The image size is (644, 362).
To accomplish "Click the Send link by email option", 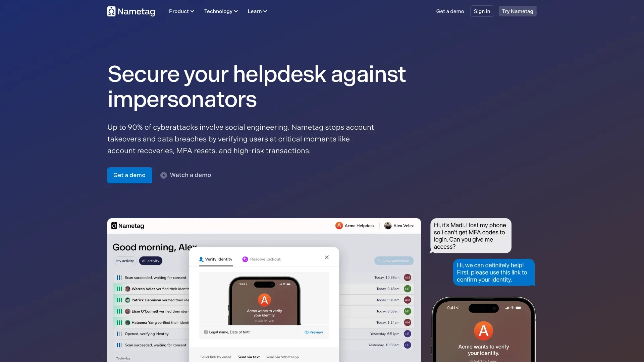I will [x=215, y=357].
